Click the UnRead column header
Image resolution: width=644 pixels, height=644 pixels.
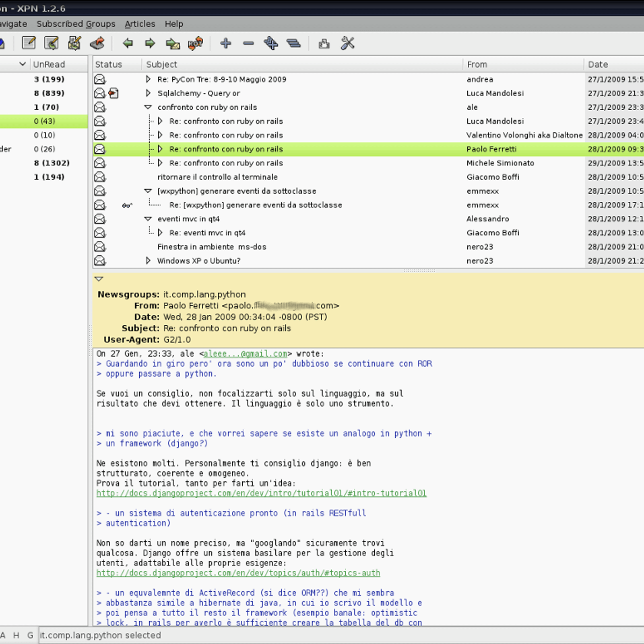59,64
